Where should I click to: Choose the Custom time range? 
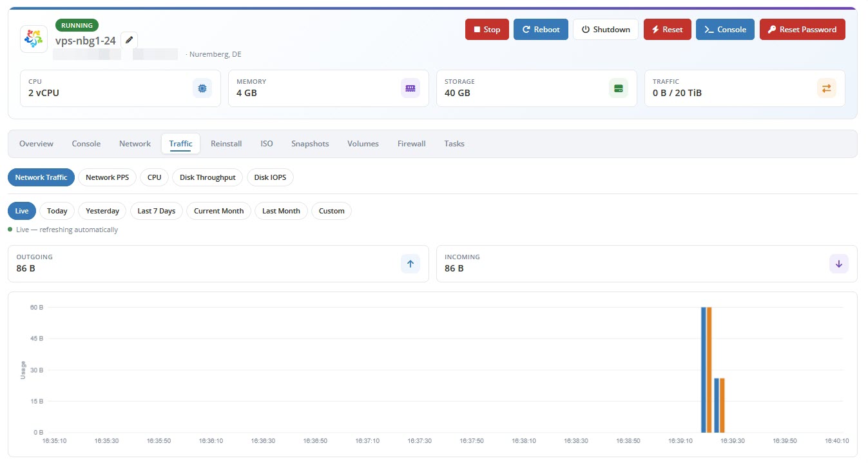(332, 211)
